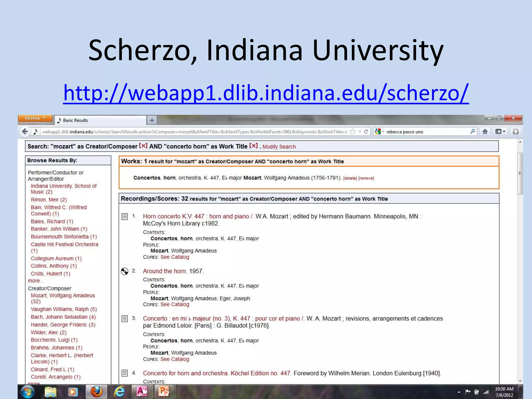Open the URL history dropdown arrow
This screenshot has height=399, width=532.
point(360,132)
